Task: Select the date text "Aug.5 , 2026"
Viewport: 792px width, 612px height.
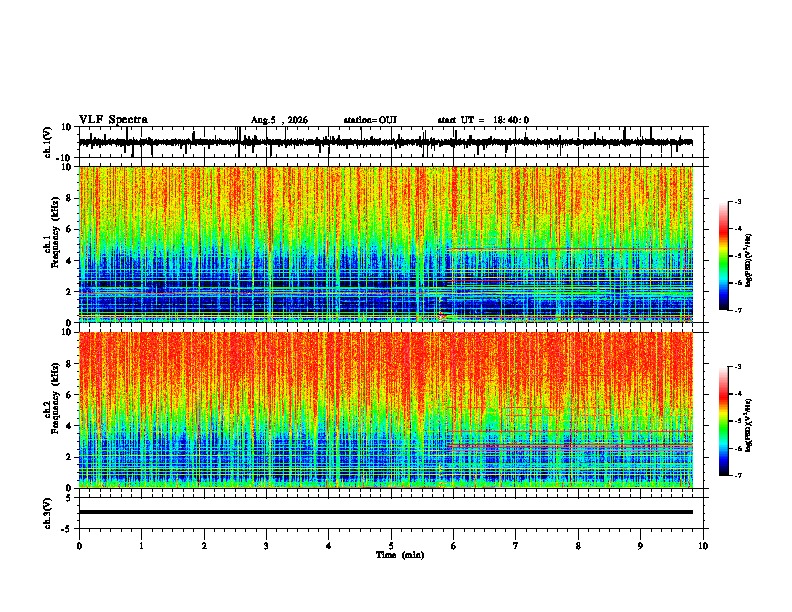Action: (x=279, y=120)
